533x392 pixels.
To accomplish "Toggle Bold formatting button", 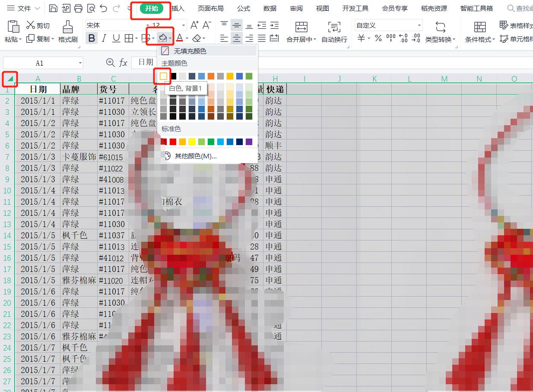I will pos(92,39).
